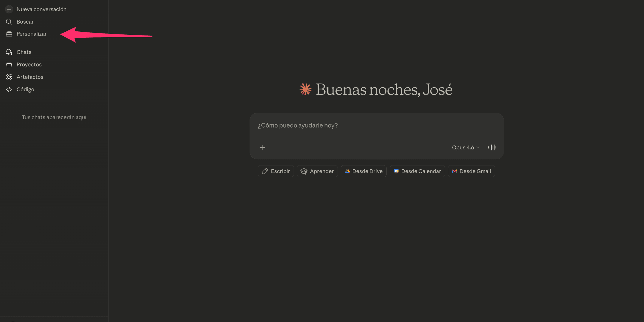Viewport: 644px width, 322px height.
Task: Click the orange Claude starburst logo
Action: [305, 89]
